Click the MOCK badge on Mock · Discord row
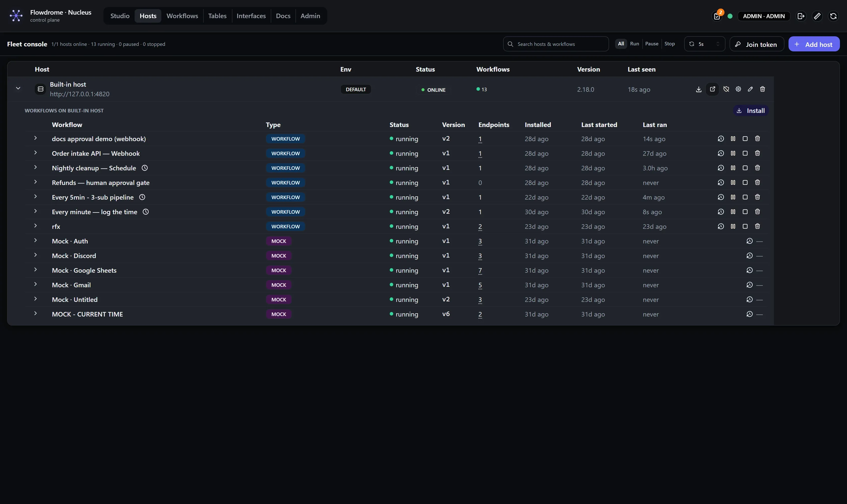The image size is (847, 504). (279, 256)
